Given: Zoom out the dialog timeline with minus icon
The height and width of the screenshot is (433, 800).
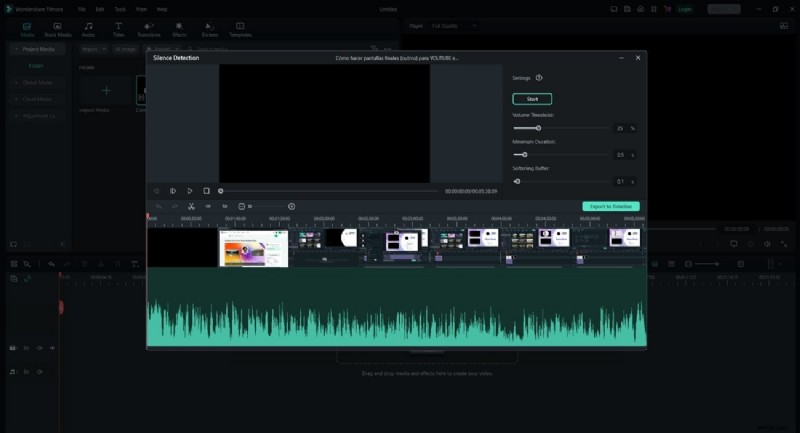Looking at the screenshot, I should point(241,207).
